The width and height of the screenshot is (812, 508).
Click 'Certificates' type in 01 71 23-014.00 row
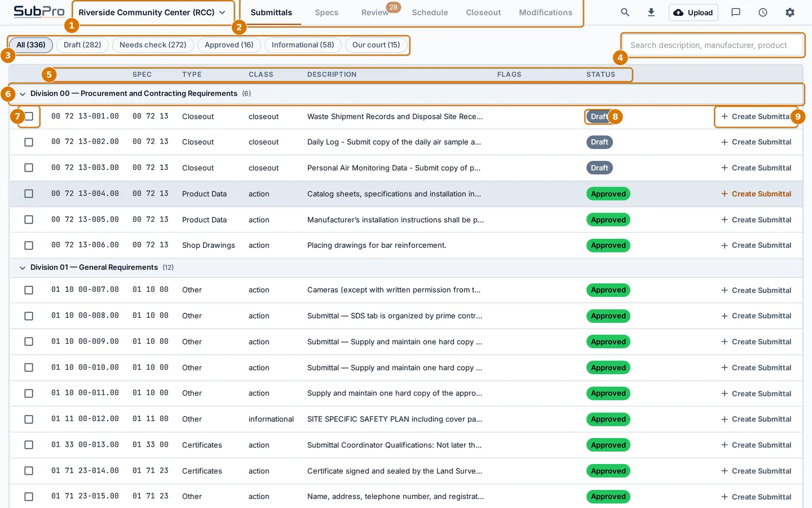click(202, 471)
